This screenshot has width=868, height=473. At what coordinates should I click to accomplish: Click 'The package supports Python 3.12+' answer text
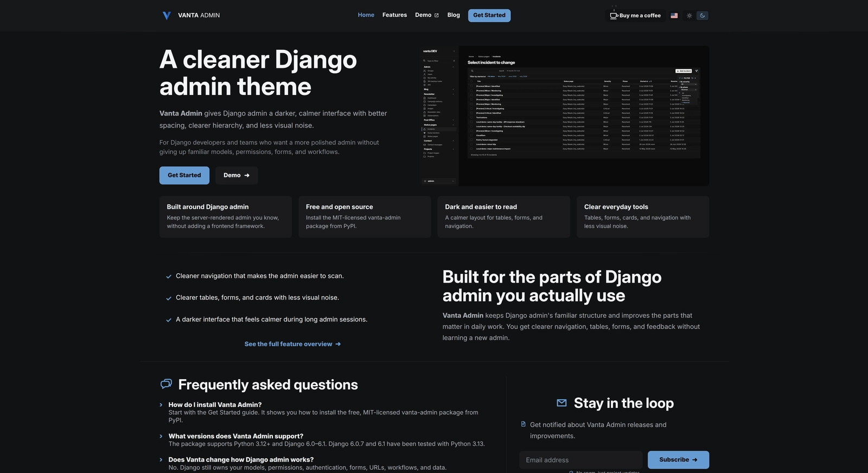[x=327, y=444]
